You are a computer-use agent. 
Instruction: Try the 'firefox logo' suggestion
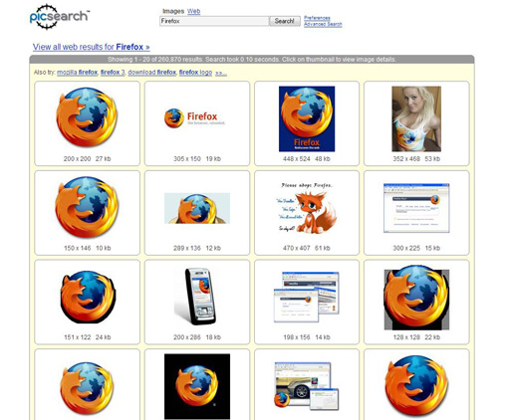195,73
